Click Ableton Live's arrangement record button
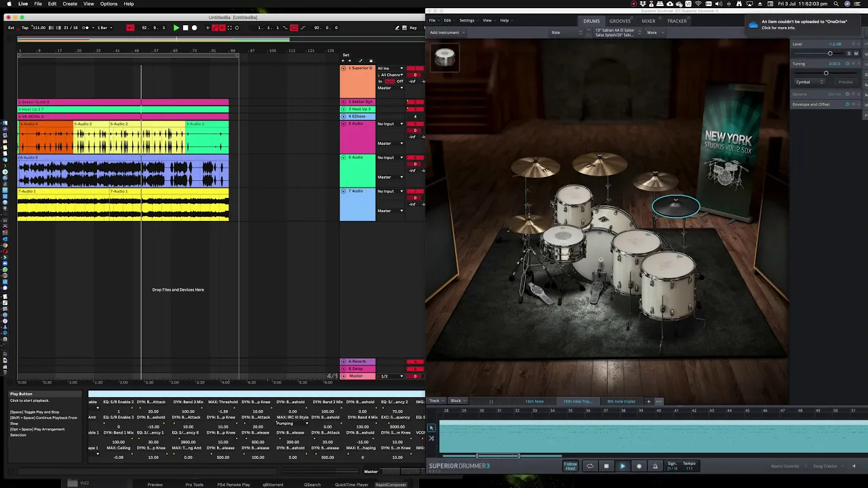 tap(194, 28)
